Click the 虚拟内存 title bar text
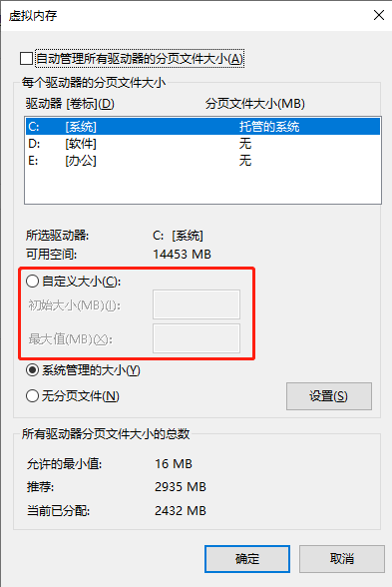Image resolution: width=392 pixels, height=587 pixels. (x=33, y=16)
